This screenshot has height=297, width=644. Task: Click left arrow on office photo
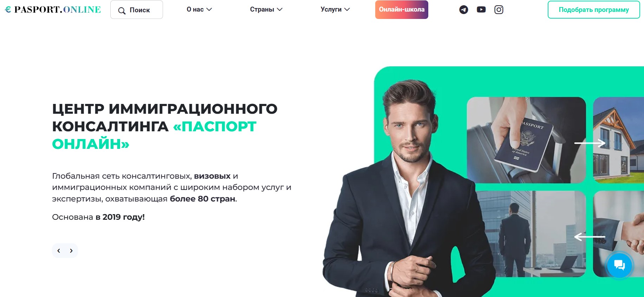click(x=590, y=237)
